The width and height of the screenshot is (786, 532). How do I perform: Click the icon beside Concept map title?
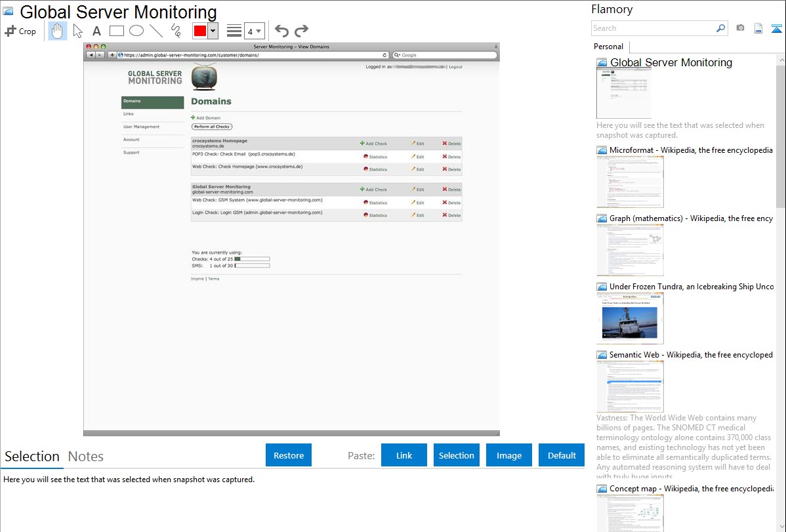(x=602, y=488)
